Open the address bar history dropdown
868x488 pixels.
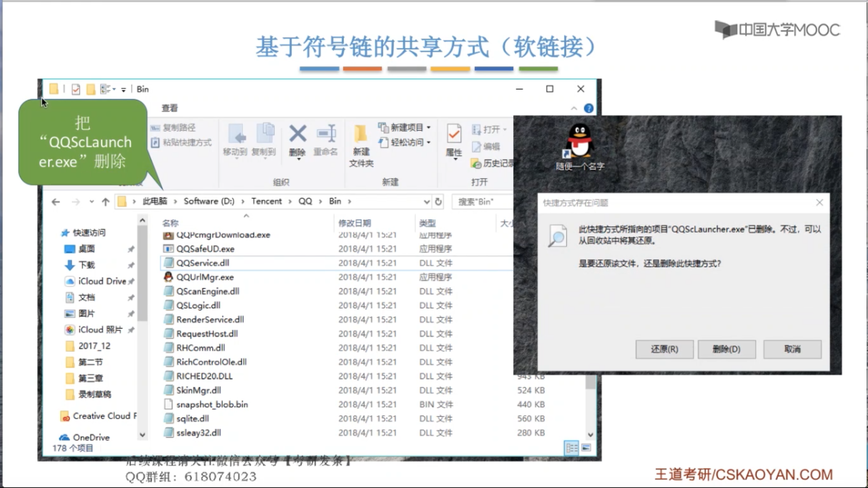coord(426,202)
